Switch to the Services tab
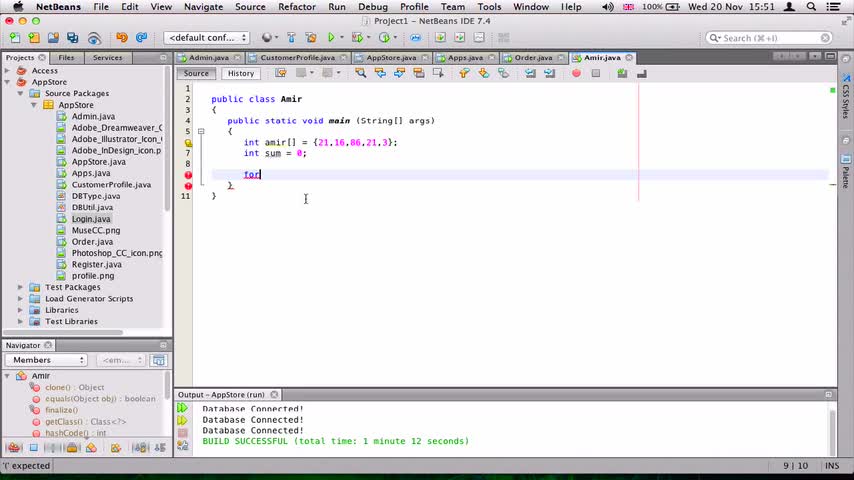The width and height of the screenshot is (854, 480). click(x=107, y=57)
